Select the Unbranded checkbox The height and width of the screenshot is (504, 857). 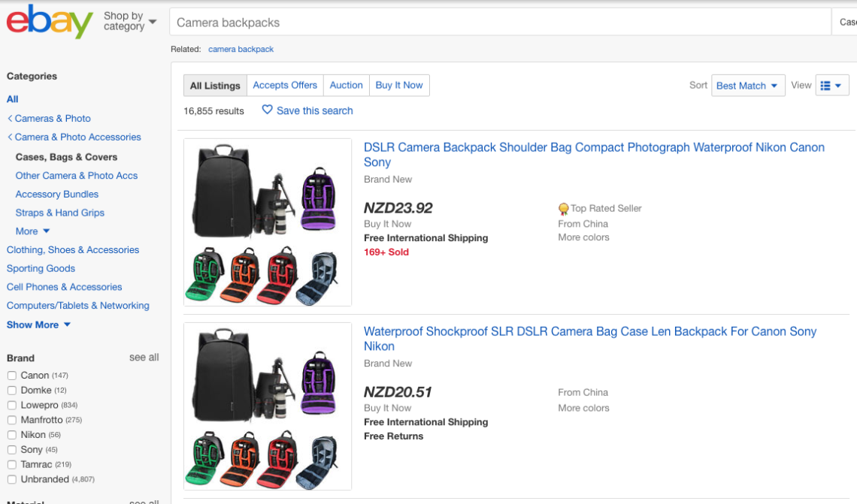(11, 479)
